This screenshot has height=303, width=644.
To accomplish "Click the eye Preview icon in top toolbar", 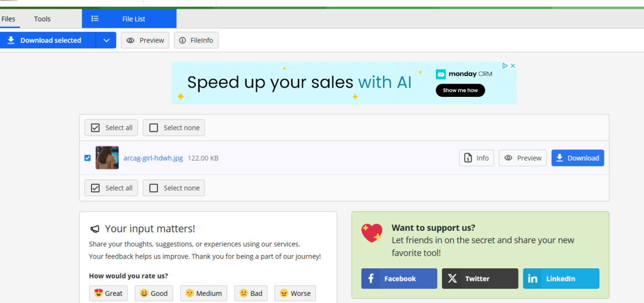I will point(130,40).
